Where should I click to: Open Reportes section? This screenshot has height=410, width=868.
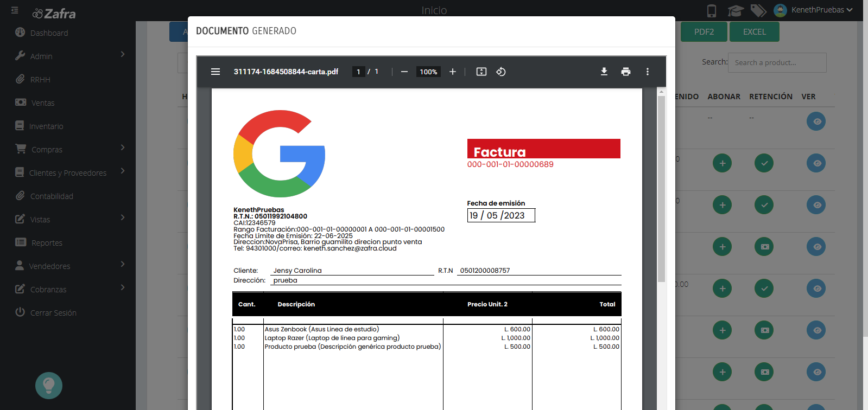(x=47, y=243)
